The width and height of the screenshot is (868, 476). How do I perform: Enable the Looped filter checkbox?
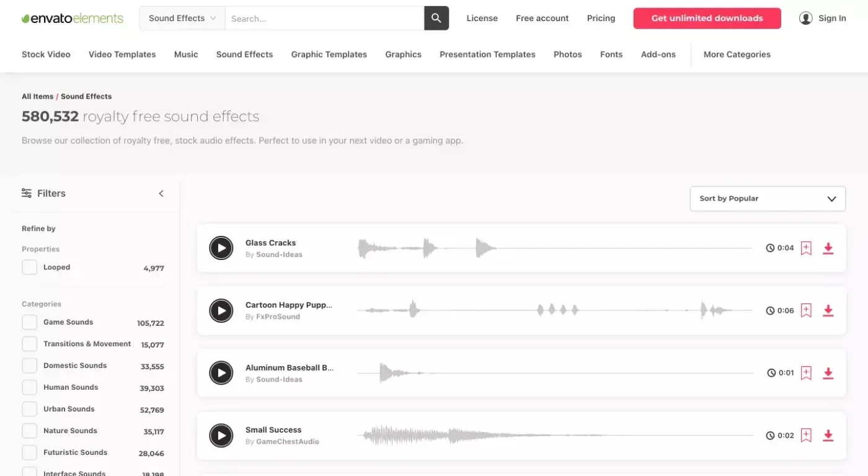29,267
